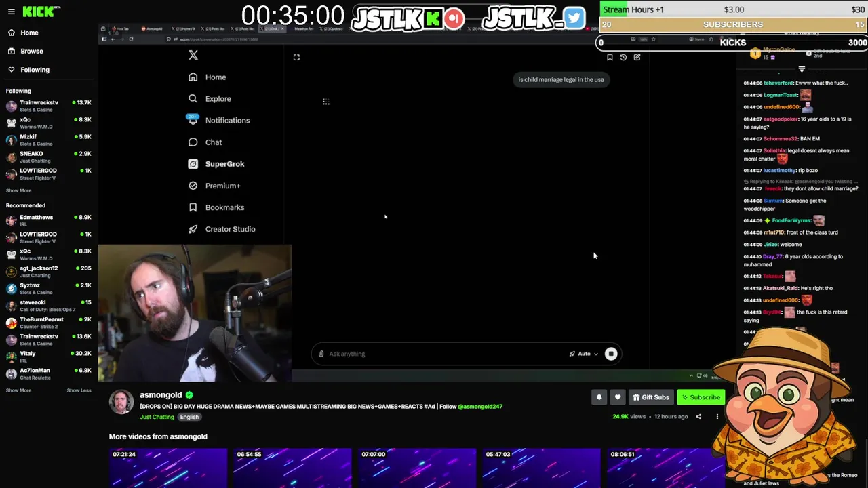Open video thumbnail with duration 06:54:55

coord(292,468)
